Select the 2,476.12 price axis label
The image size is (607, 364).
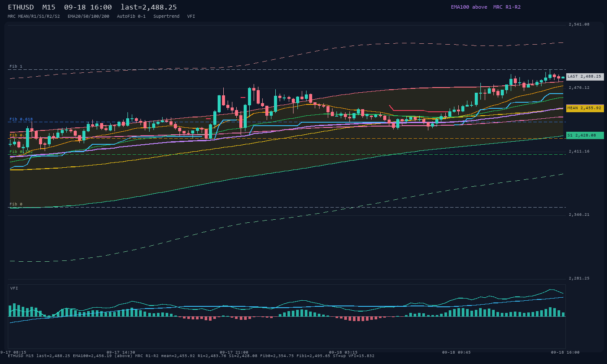[x=579, y=88]
